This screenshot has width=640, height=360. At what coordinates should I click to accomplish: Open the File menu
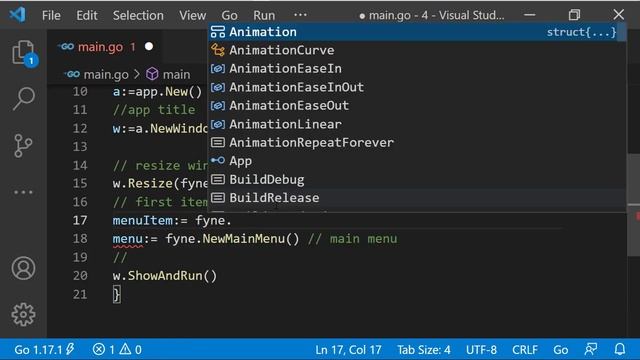51,16
